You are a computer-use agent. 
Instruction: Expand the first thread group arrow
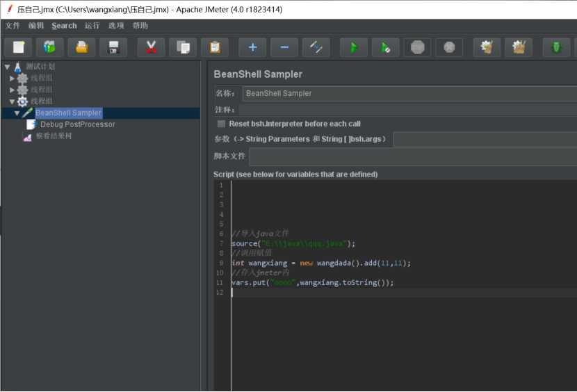pyautogui.click(x=12, y=79)
